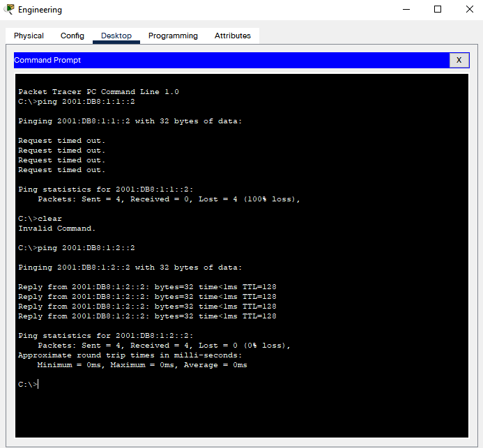The width and height of the screenshot is (483, 448).
Task: Click the first 'Reply from 2001:DB8:1:2::2' line
Action: (x=147, y=287)
